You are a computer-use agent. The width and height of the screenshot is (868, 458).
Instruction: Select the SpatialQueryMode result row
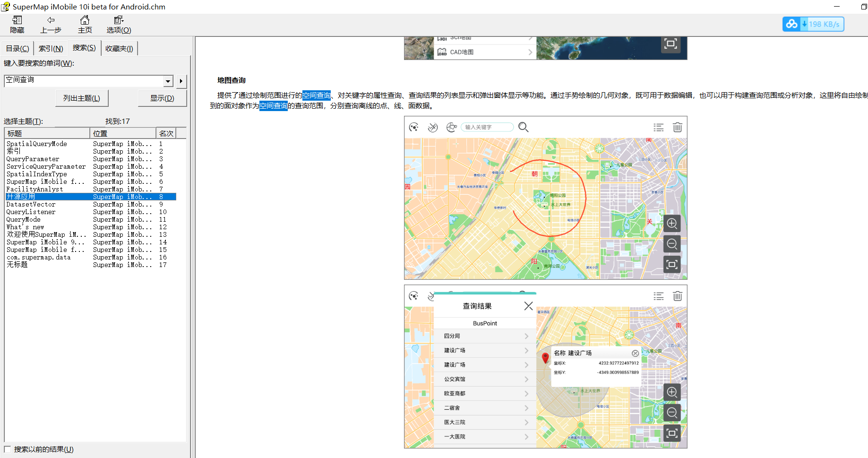[91, 144]
